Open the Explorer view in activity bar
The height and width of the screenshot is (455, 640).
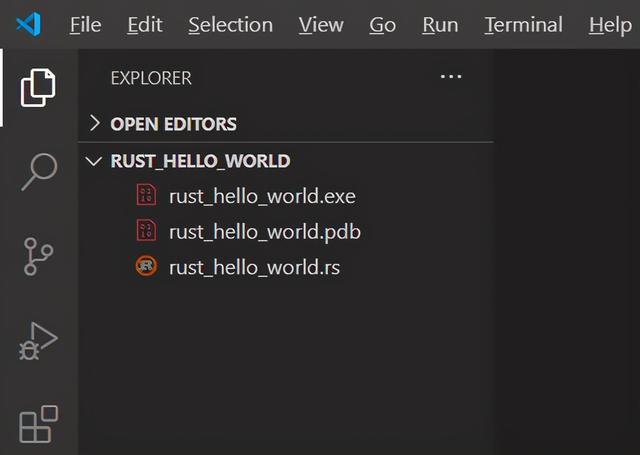click(x=38, y=88)
